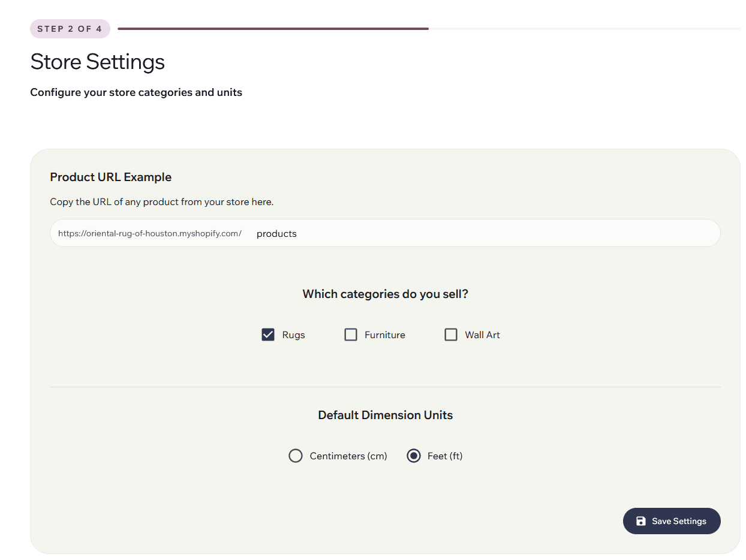Click the "Product URL Example" heading
Viewport: 746px width, 560px height.
(x=111, y=177)
